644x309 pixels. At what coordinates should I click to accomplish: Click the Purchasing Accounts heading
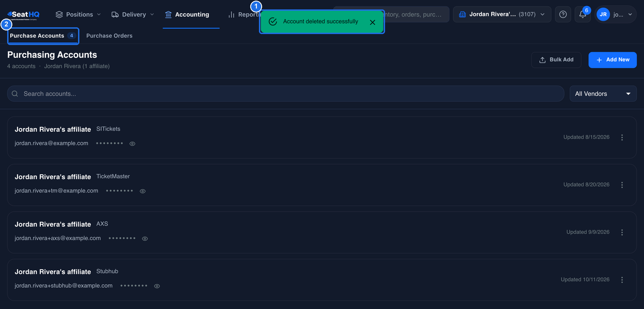(x=52, y=55)
